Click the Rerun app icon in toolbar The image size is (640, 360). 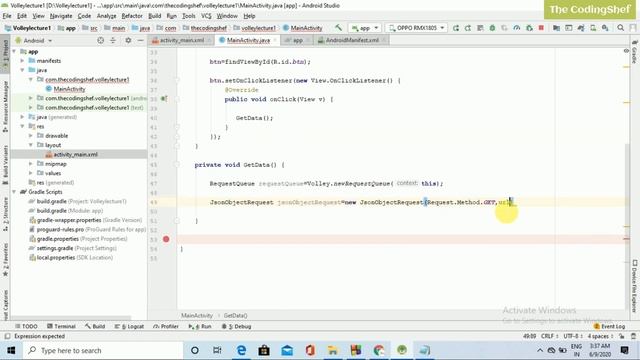click(456, 28)
